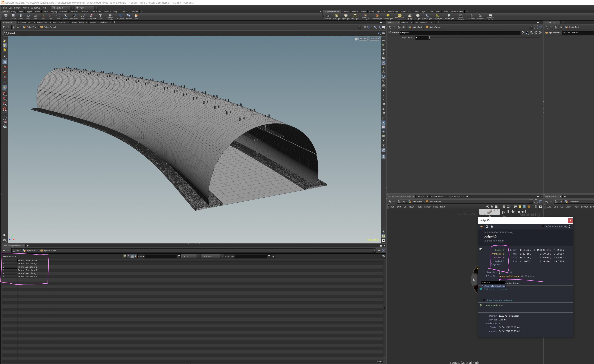Open the SplitUp desktop dropdown

coord(63,8)
